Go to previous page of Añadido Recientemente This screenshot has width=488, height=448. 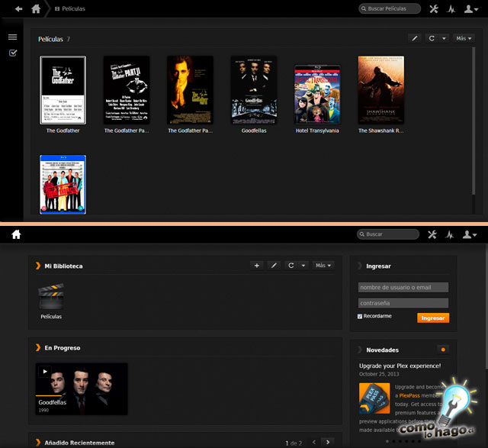pyautogui.click(x=314, y=442)
